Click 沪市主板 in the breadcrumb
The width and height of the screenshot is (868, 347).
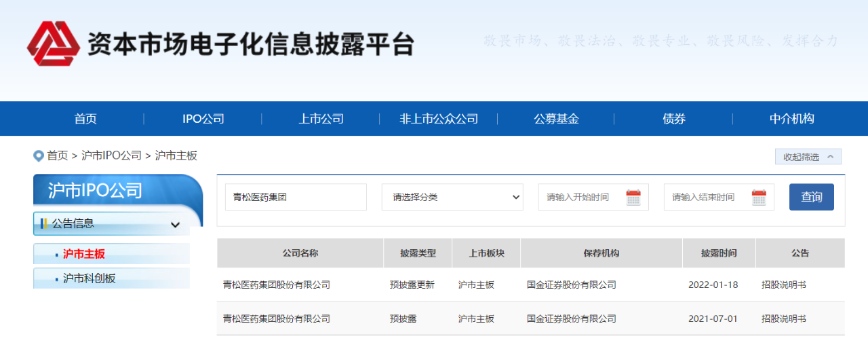(x=176, y=156)
